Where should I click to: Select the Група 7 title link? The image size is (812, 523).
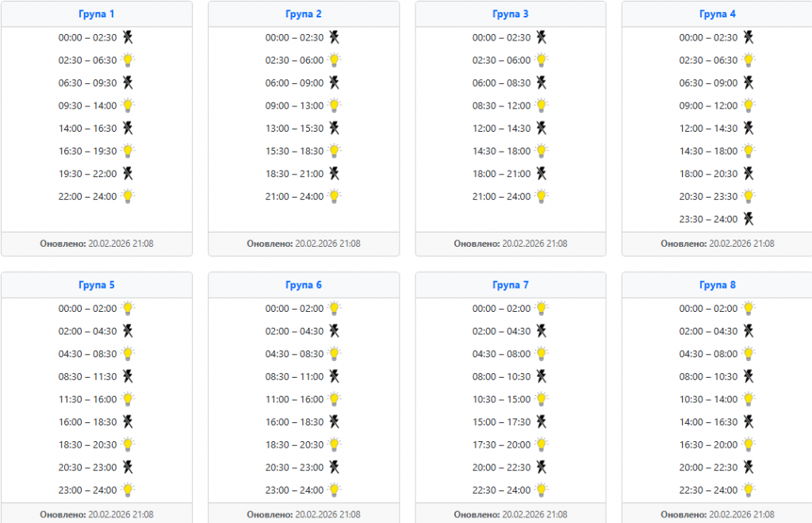click(x=510, y=285)
